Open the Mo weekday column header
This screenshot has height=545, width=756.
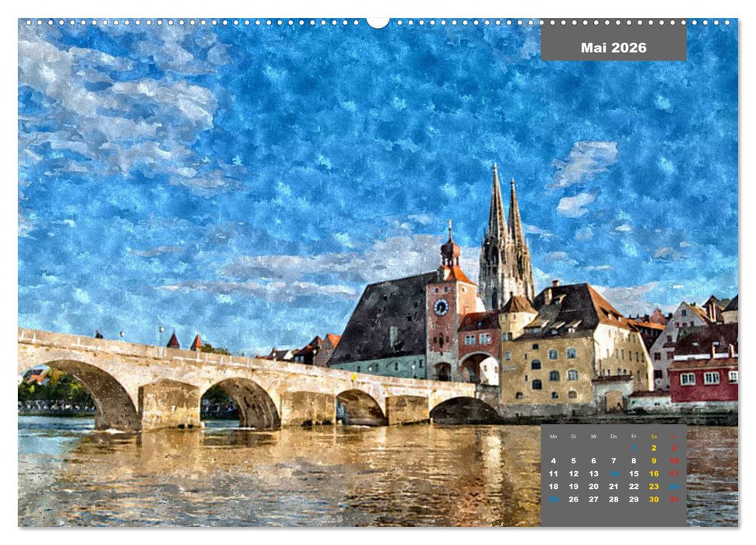(x=554, y=436)
